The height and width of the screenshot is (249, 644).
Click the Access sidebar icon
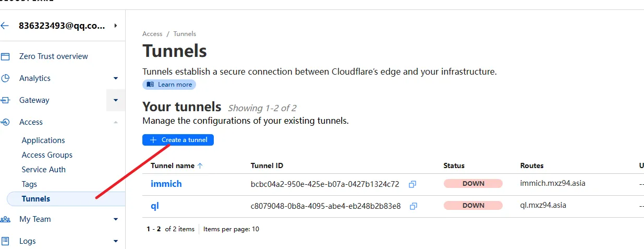click(x=6, y=122)
